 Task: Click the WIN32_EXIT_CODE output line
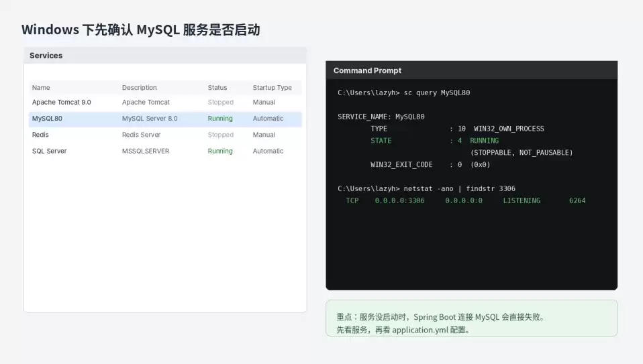430,165
